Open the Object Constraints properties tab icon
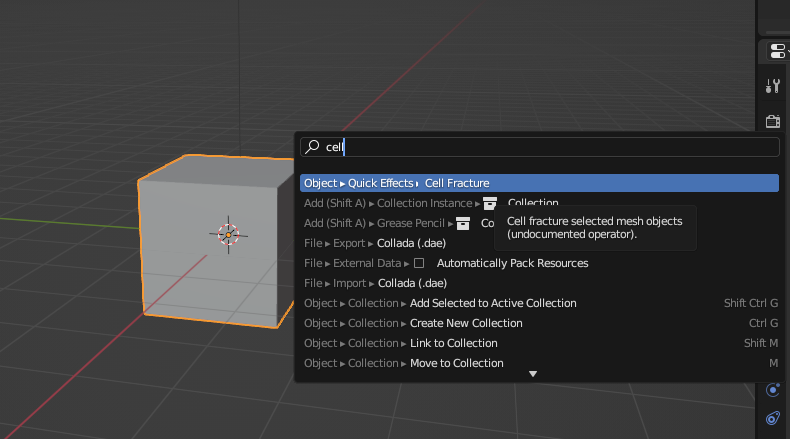The width and height of the screenshot is (790, 439). click(772, 418)
